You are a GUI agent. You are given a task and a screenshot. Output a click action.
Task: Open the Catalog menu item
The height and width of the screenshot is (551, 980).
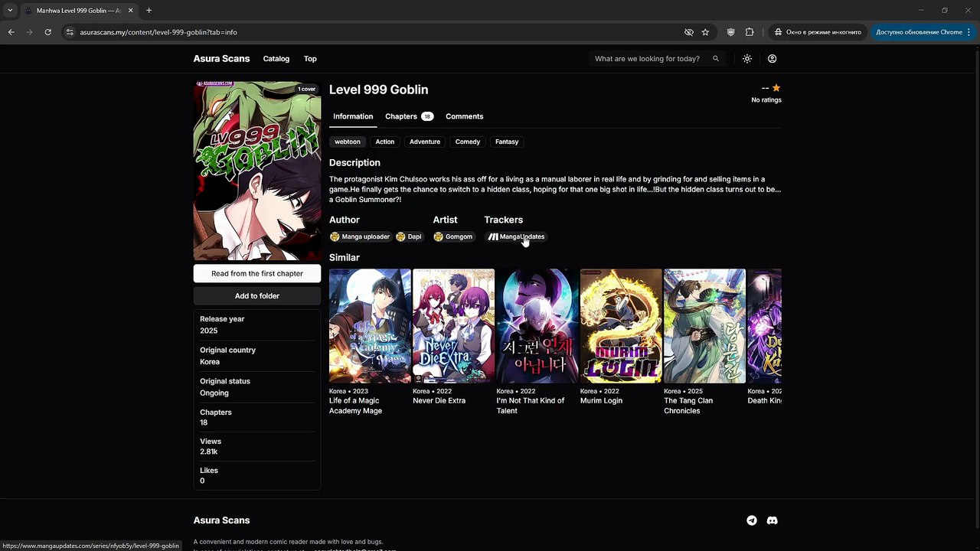point(276,59)
